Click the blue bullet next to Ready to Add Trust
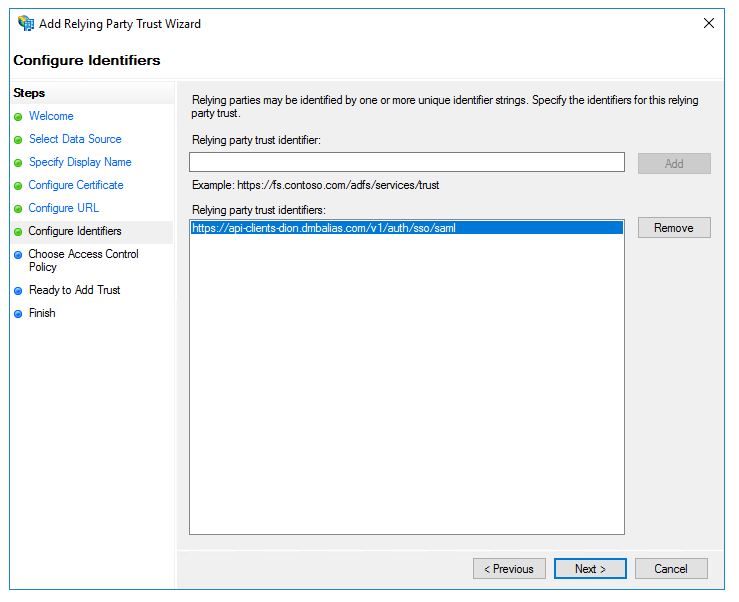The image size is (739, 602). (x=18, y=291)
